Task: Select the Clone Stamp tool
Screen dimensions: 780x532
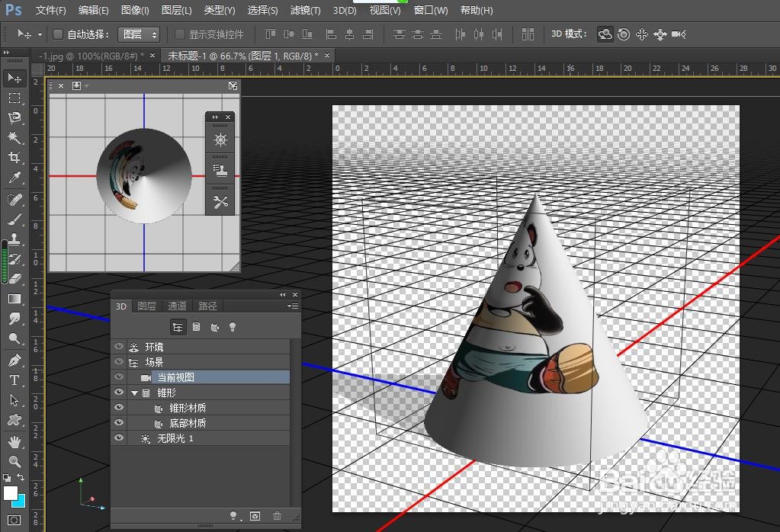Action: (14, 239)
